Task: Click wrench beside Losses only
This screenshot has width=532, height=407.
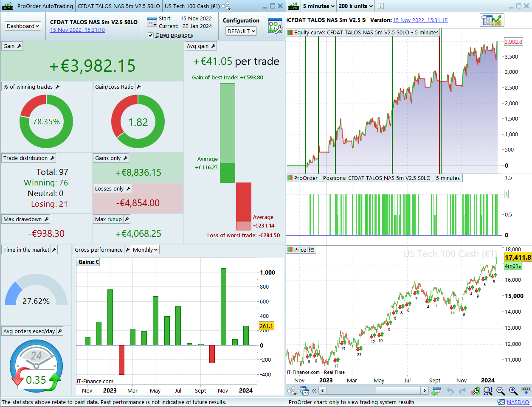Action: click(x=129, y=189)
